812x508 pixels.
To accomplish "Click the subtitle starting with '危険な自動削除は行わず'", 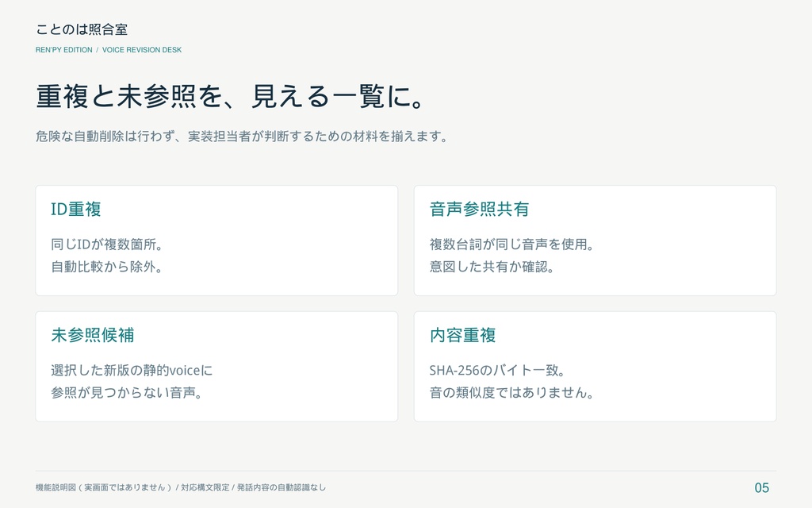I will point(241,137).
